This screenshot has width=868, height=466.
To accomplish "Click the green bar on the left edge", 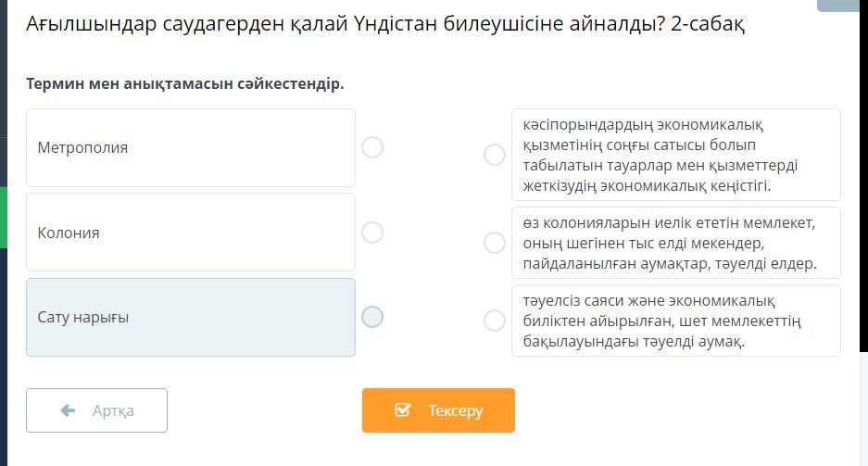I will [x=3, y=218].
